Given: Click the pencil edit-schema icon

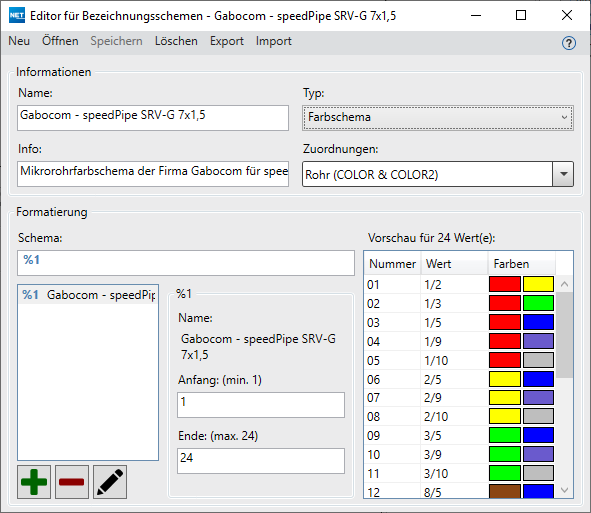Looking at the screenshot, I should (110, 482).
